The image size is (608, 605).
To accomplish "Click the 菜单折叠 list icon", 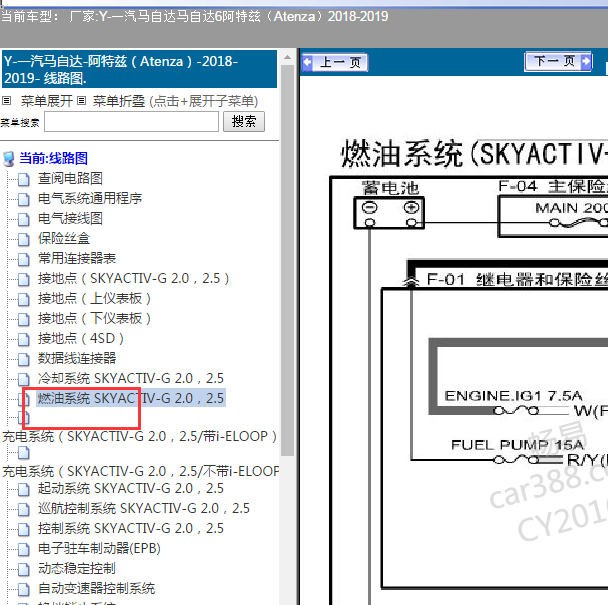I will (x=81, y=101).
